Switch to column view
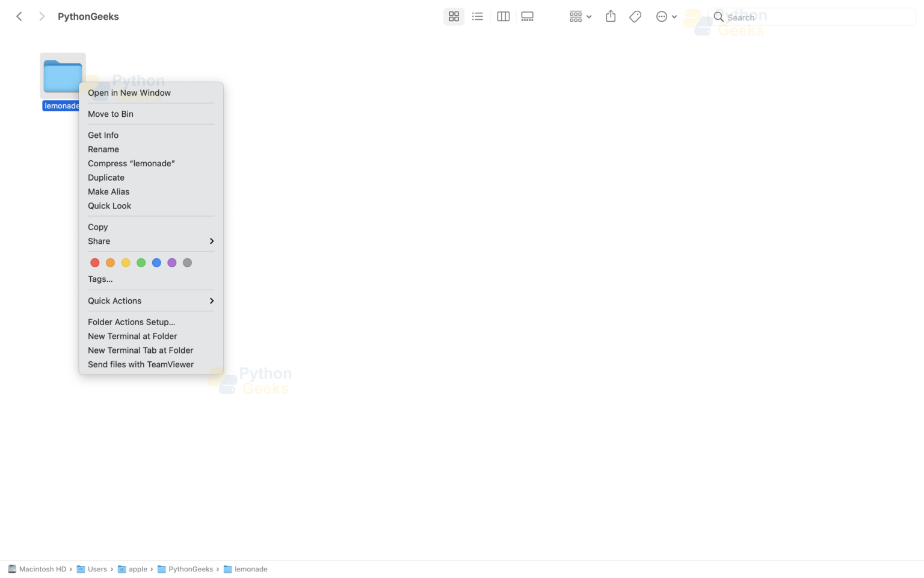Viewport: 924px width, 578px height. pos(503,17)
